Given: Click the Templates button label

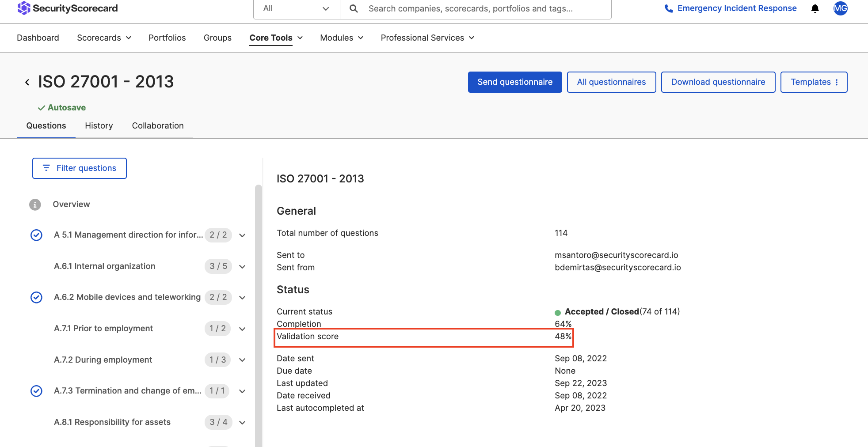Looking at the screenshot, I should pyautogui.click(x=811, y=82).
